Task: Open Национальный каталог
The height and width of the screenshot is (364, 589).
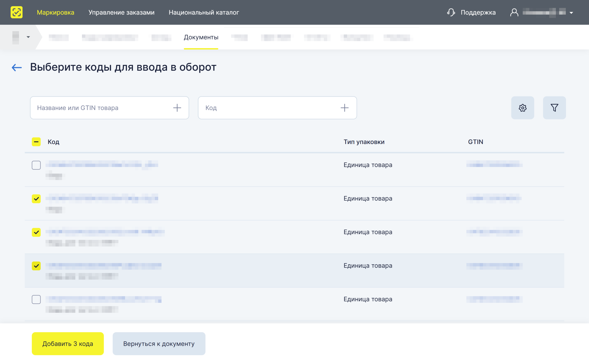Action: click(x=204, y=12)
